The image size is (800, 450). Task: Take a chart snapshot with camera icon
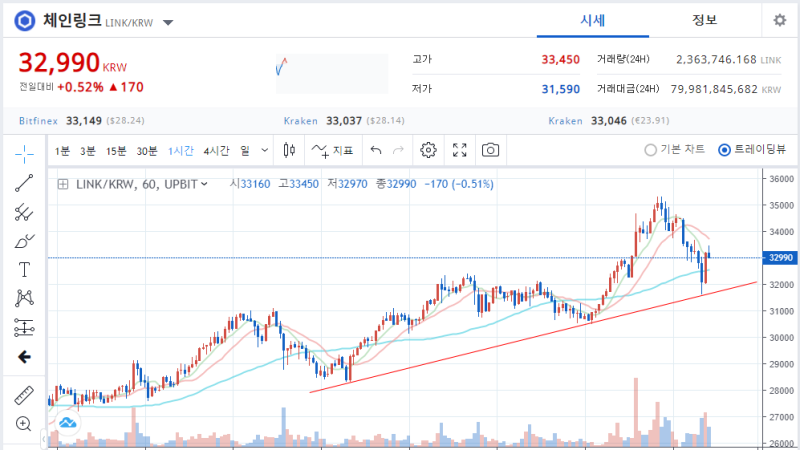[490, 150]
